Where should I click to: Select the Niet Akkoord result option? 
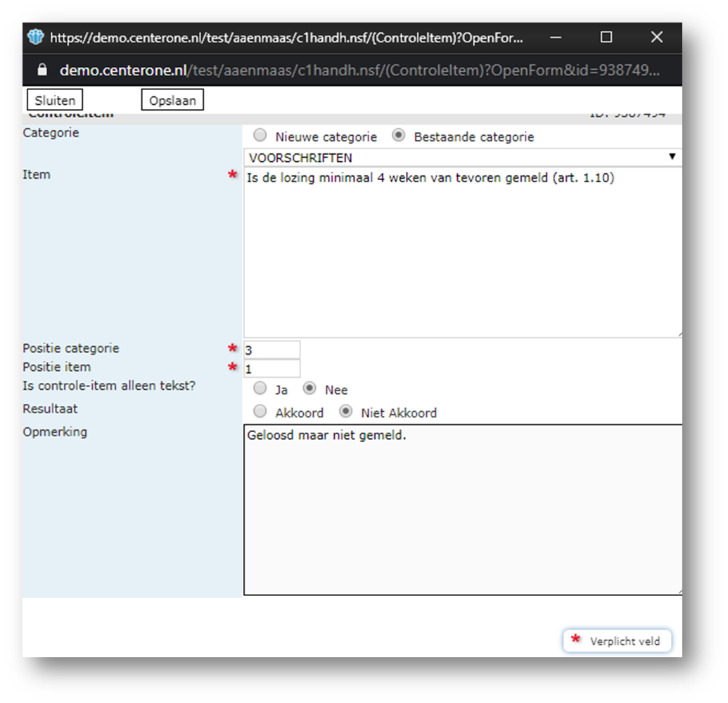click(x=345, y=412)
